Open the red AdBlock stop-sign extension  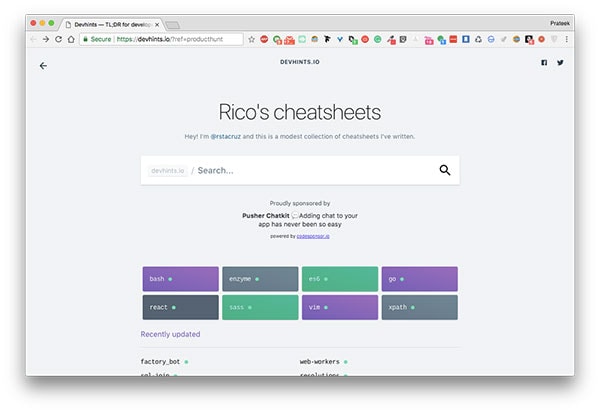pos(264,39)
